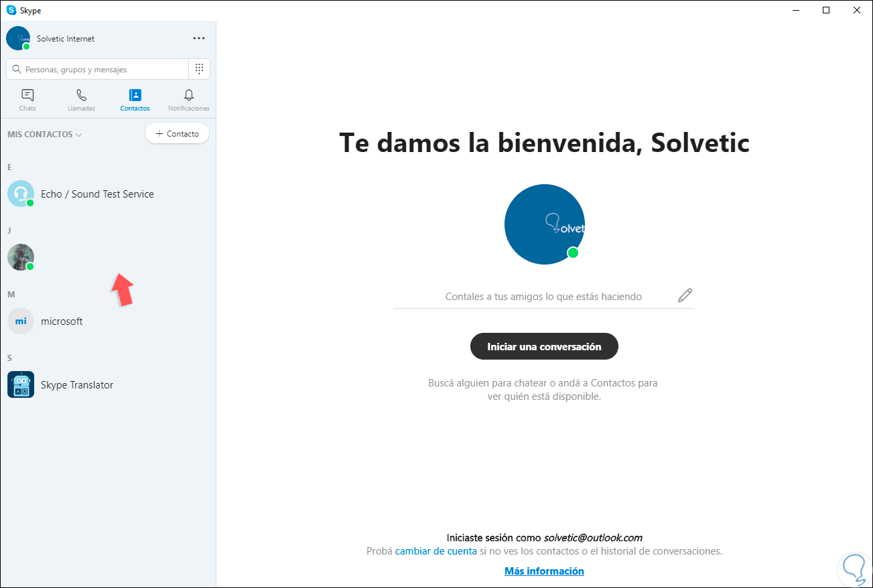Close the Skype window
Screen dimensions: 873x588
coord(857,10)
